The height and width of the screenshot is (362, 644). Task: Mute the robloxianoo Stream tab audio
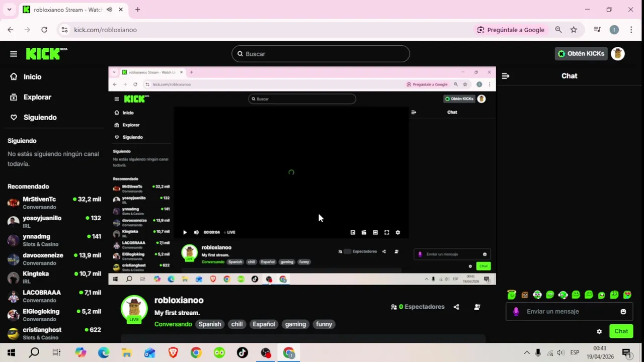[x=109, y=10]
